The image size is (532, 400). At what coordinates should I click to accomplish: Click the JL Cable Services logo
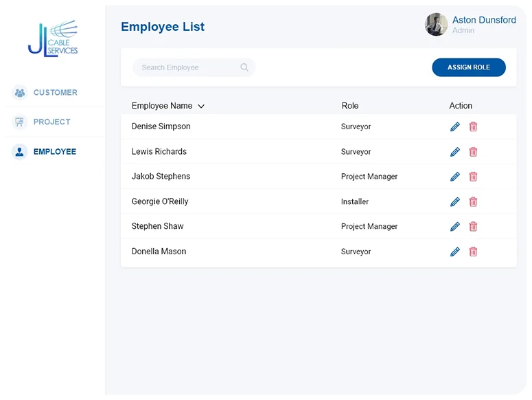click(53, 39)
